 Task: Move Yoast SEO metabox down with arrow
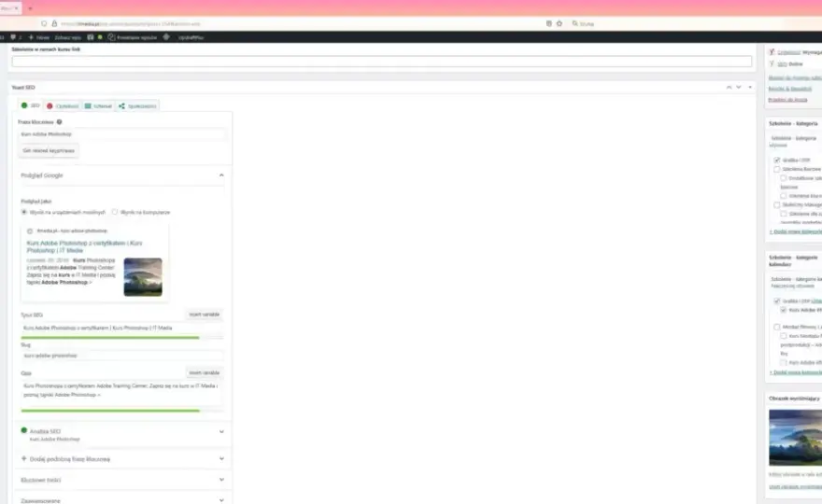coord(739,87)
